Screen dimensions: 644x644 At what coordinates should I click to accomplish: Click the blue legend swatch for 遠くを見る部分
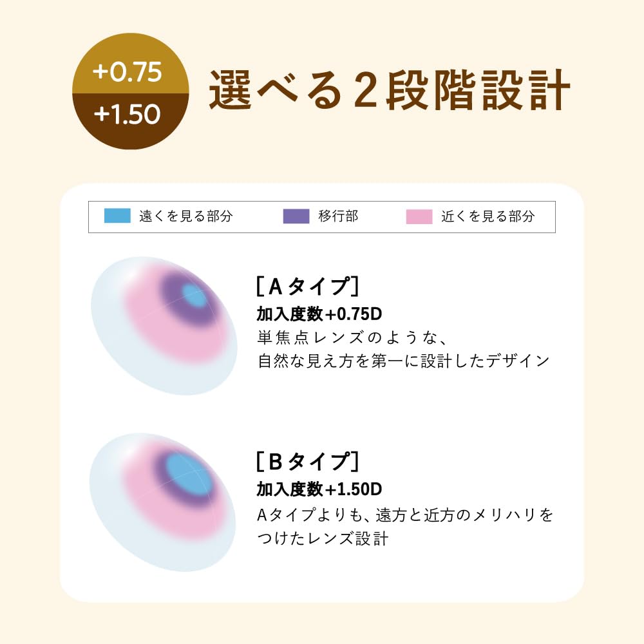click(x=117, y=216)
